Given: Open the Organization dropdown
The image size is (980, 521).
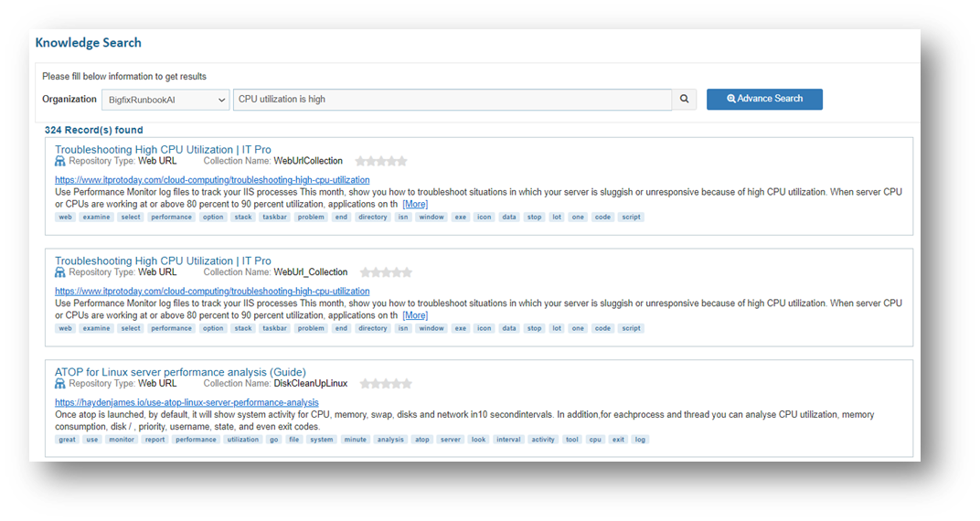Looking at the screenshot, I should coord(165,100).
